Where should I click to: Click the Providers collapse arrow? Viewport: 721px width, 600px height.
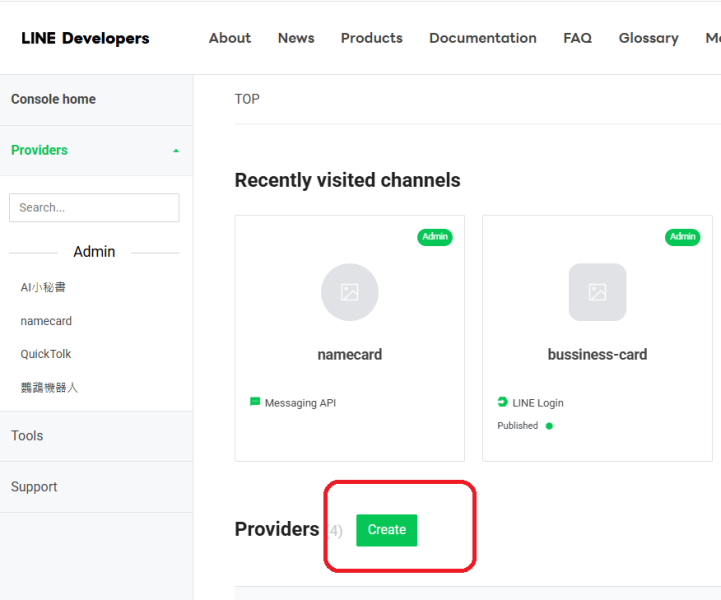[176, 151]
